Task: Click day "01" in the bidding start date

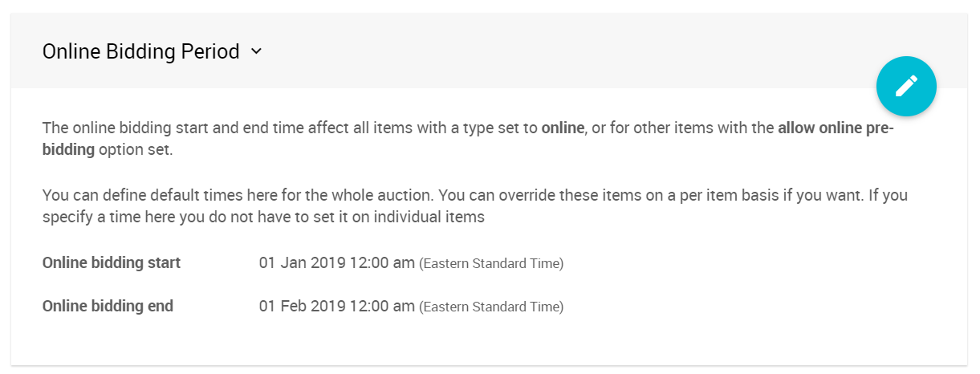Action: coord(267,262)
